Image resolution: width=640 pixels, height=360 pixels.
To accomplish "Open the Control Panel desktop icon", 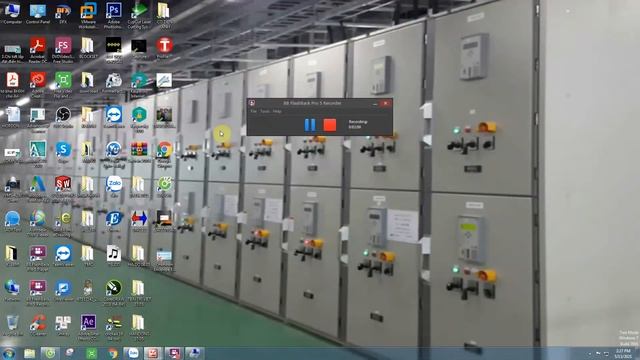I will pyautogui.click(x=38, y=13).
